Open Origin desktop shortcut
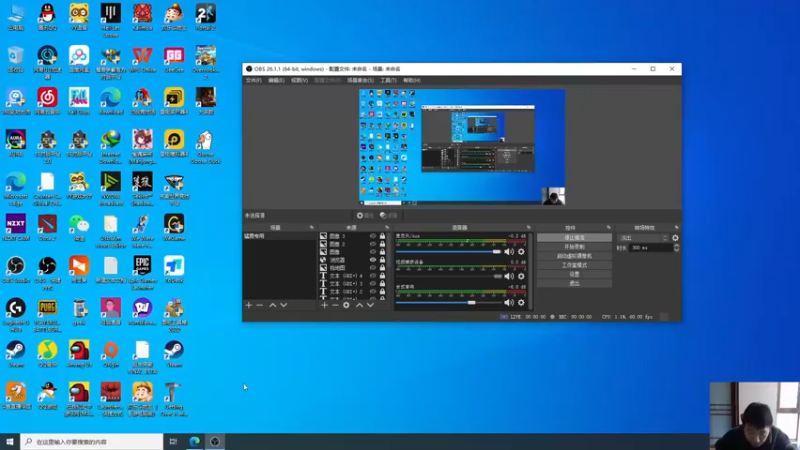Screen dimensions: 800x450 click(x=111, y=354)
